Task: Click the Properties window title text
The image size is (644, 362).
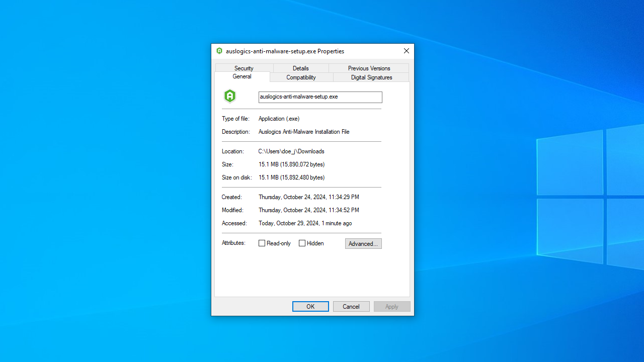Action: tap(285, 51)
